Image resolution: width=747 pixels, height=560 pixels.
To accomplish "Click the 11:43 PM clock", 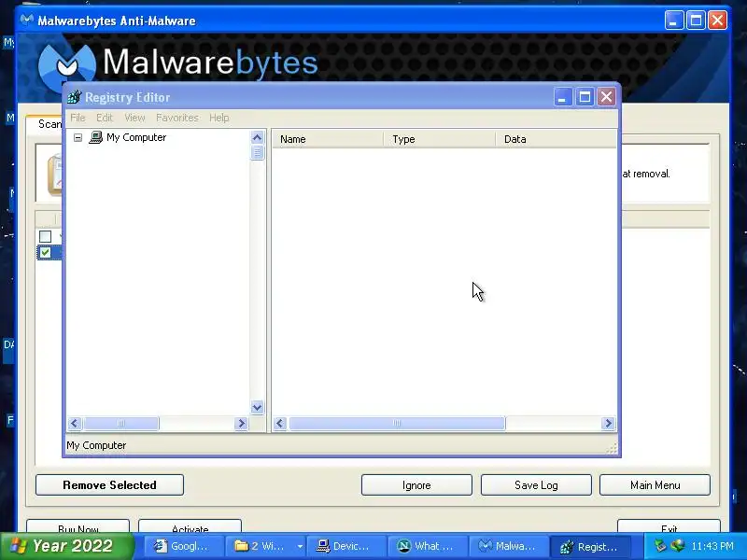I will pos(712,546).
